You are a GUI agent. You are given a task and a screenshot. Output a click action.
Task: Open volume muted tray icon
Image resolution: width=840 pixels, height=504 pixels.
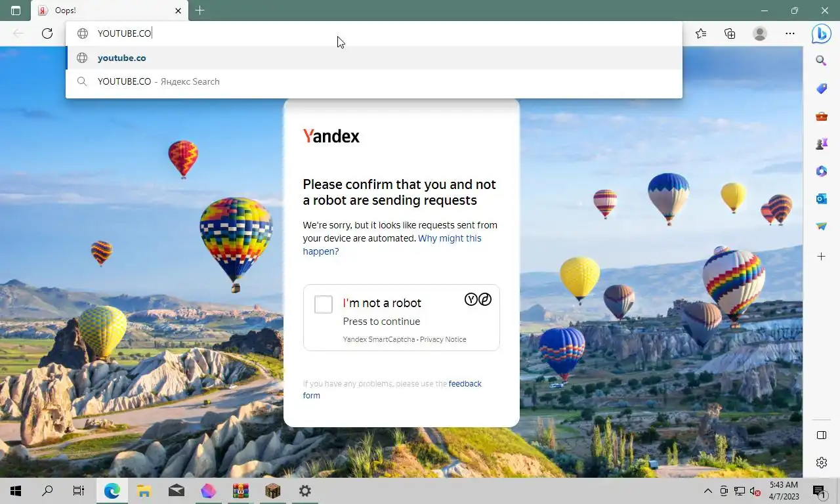coord(755,491)
